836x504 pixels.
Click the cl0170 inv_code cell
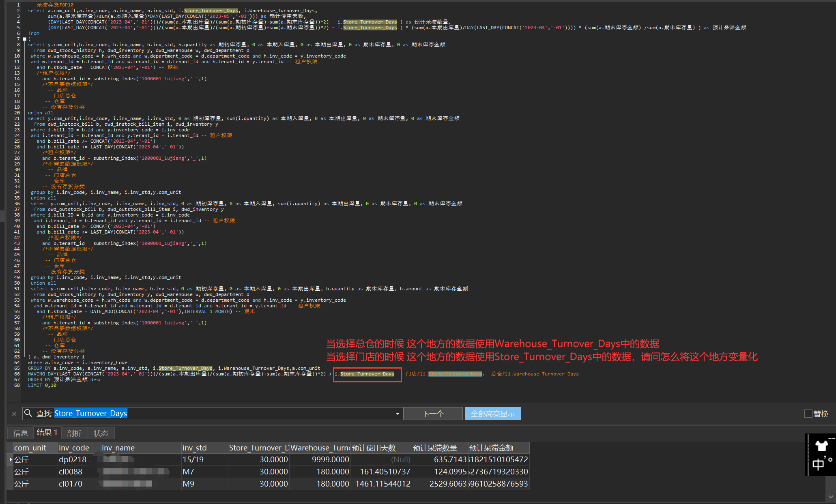79,484
